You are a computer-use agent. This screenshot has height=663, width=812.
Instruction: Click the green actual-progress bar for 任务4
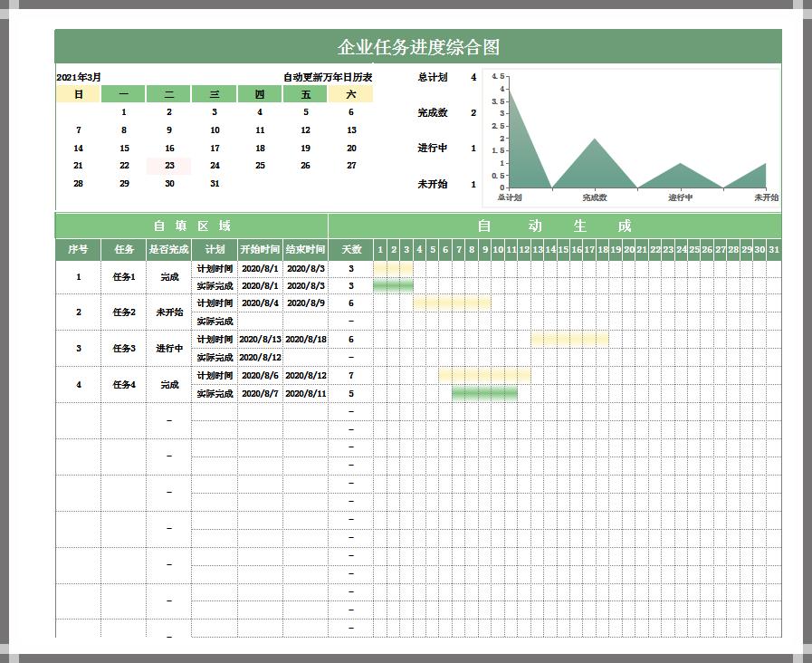pyautogui.click(x=484, y=394)
